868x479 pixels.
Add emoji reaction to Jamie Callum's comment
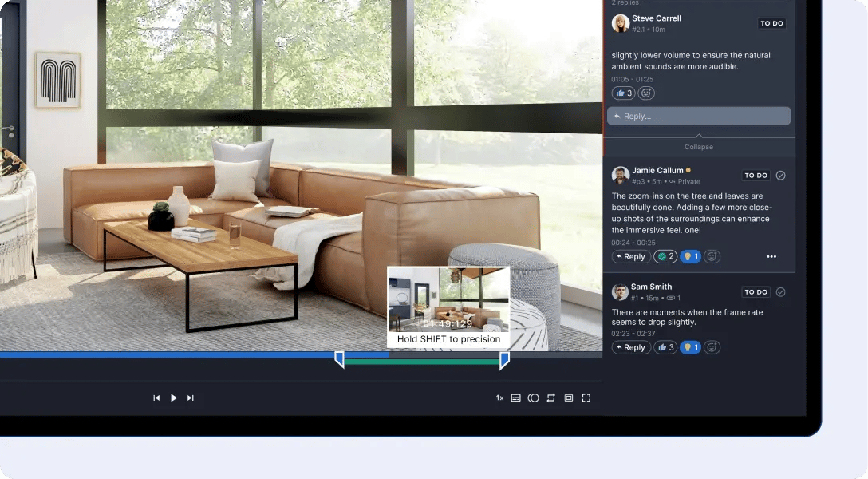point(712,257)
